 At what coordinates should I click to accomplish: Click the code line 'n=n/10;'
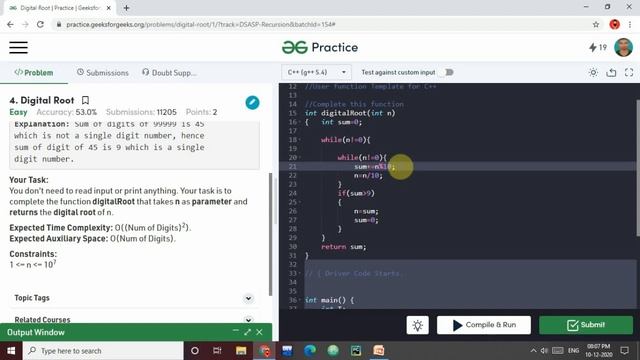(368, 176)
